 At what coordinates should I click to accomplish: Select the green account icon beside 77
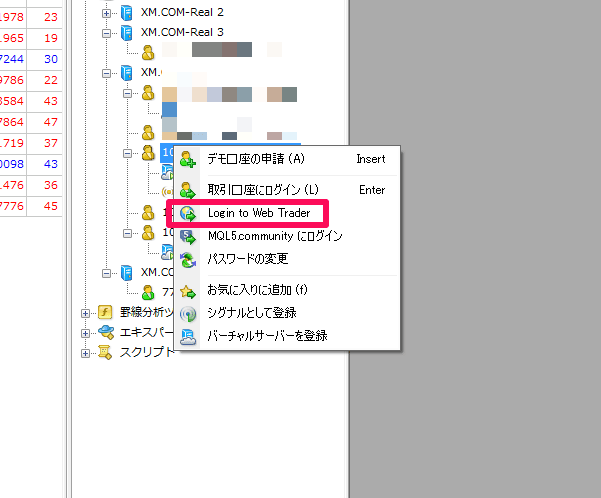148,293
